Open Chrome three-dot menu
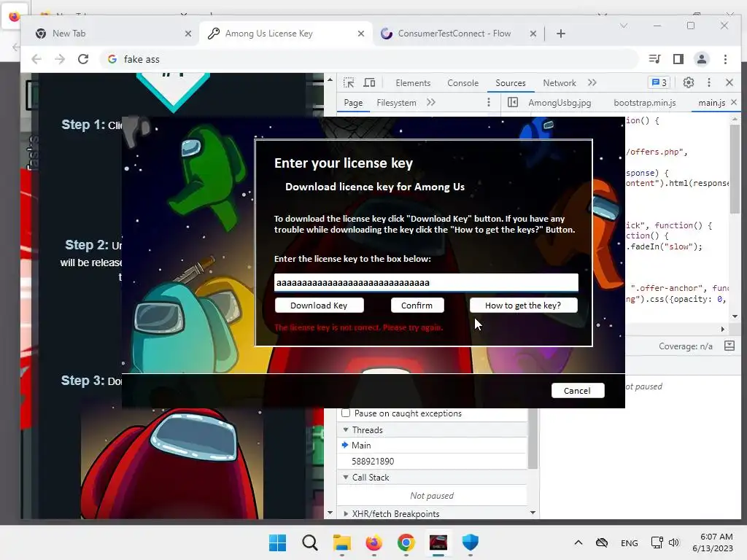The height and width of the screenshot is (560, 747). coord(725,59)
